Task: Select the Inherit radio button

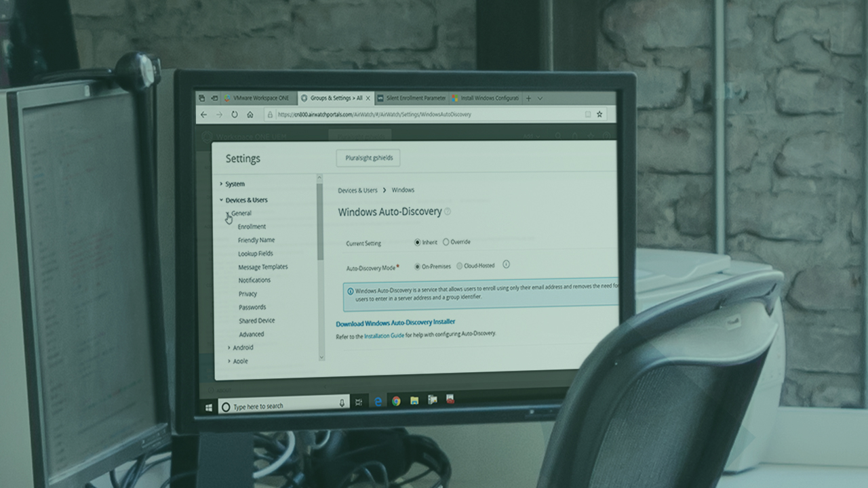Action: (418, 242)
